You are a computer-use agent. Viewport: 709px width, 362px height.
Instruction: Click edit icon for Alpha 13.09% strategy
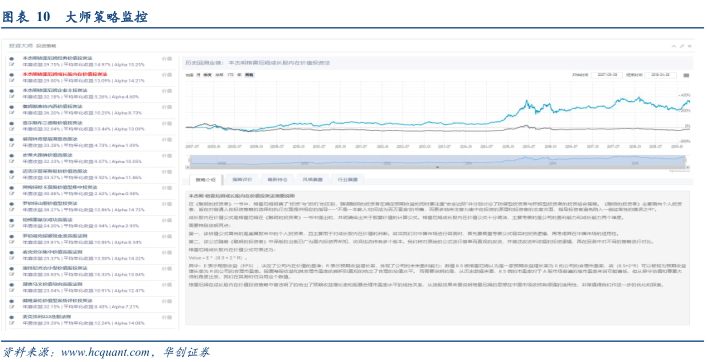(12, 129)
